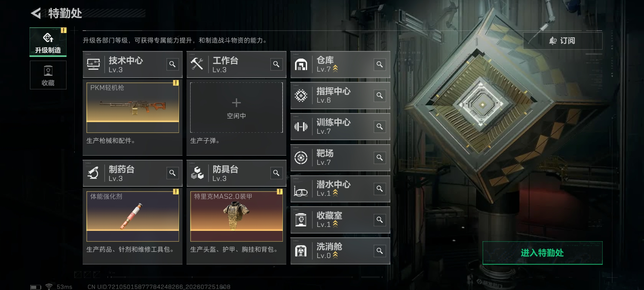This screenshot has height=290, width=644.
Task: Open the 特里克MAS2.0装甲 production card
Action: point(236,216)
